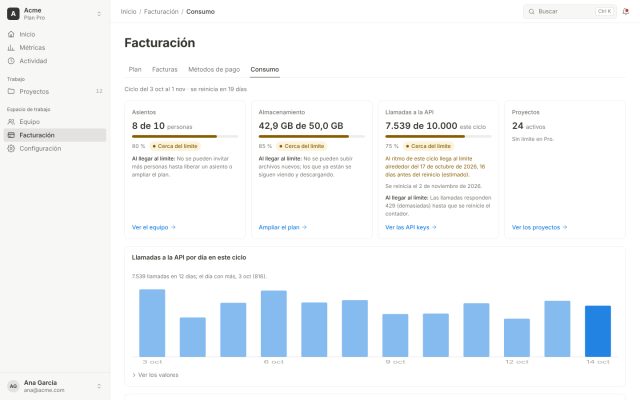Click 'Sin límite en Pro.' text
Viewport: 640px width, 400px height.
pyautogui.click(x=533, y=139)
